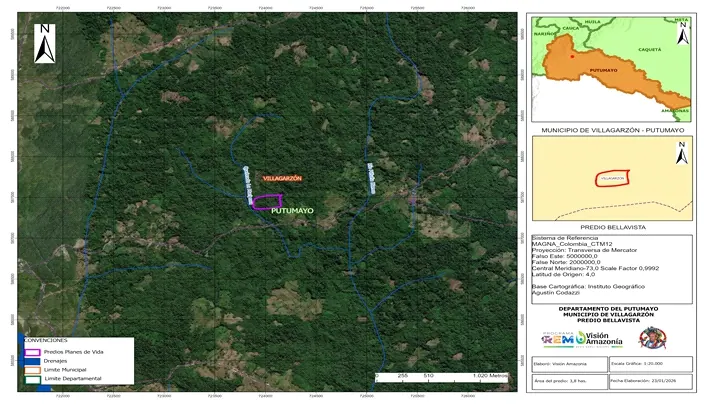Click the purple Predios Planes de Vida swatch
The height and width of the screenshot is (404, 709).
tap(33, 352)
